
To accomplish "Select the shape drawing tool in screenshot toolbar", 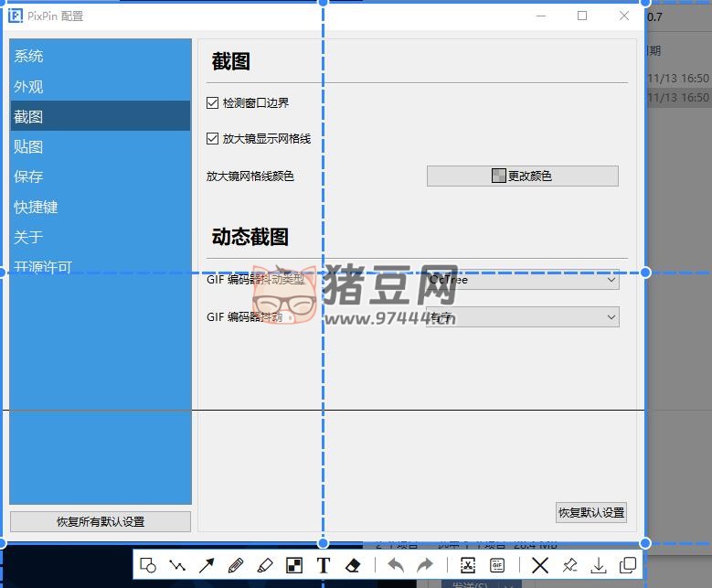I will [148, 565].
